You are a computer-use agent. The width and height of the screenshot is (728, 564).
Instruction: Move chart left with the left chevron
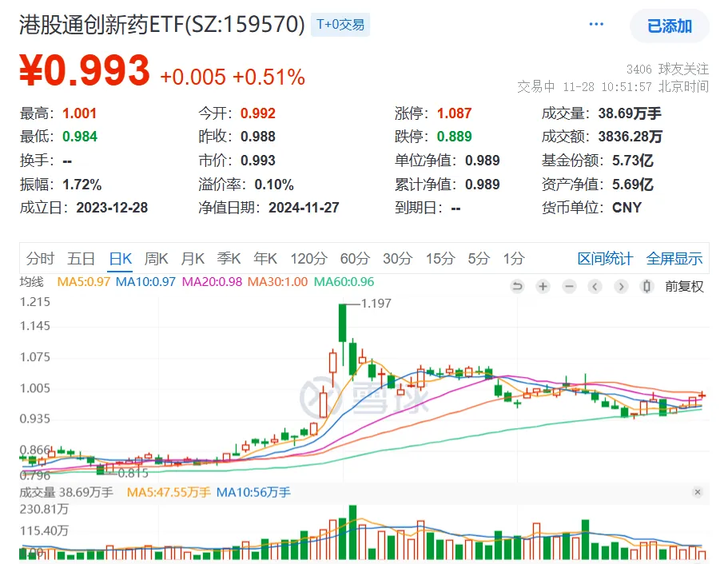(595, 287)
